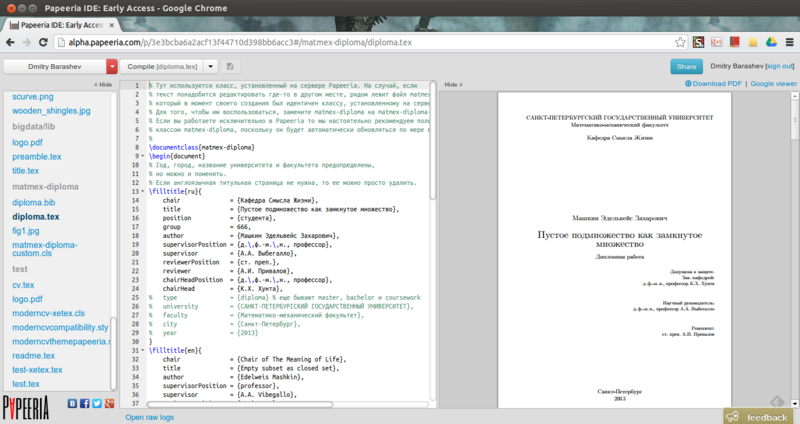Open the feedback button
This screenshot has height=424, width=800.
click(758, 416)
